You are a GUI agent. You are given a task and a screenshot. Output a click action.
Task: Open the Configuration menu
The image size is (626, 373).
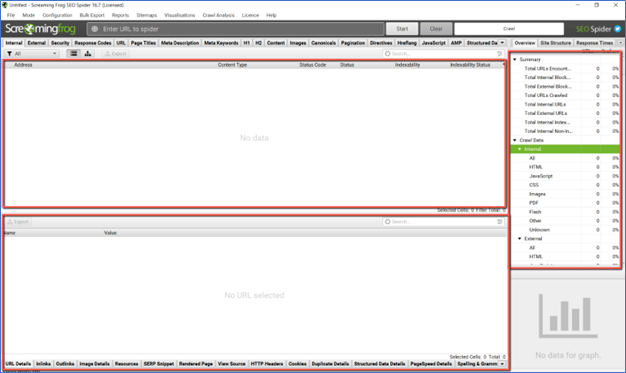[57, 15]
